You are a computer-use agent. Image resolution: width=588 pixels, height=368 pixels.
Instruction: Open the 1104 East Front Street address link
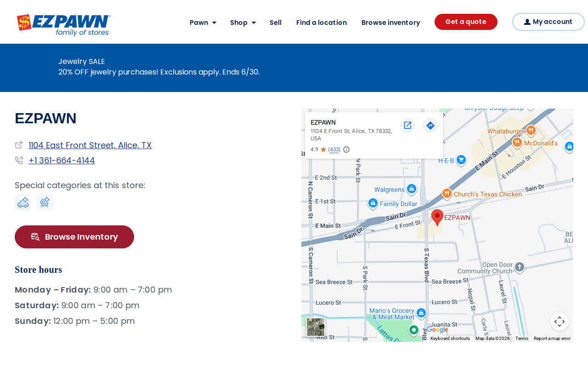point(90,145)
